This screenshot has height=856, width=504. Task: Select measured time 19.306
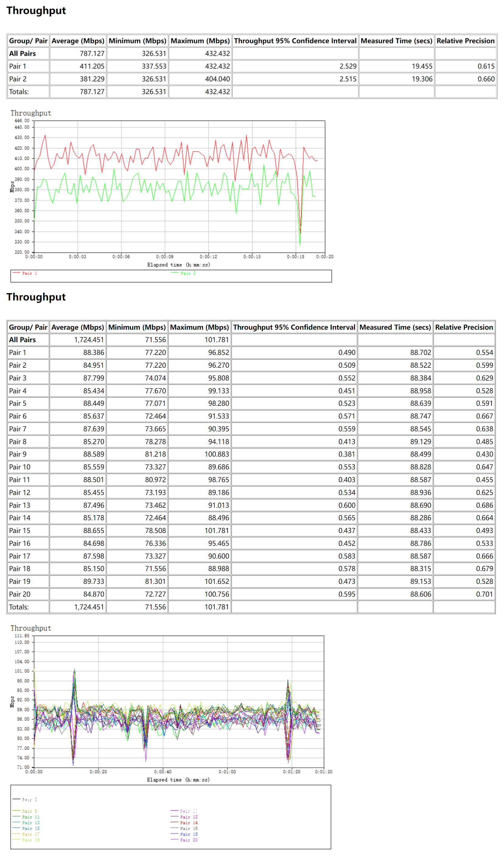click(397, 79)
